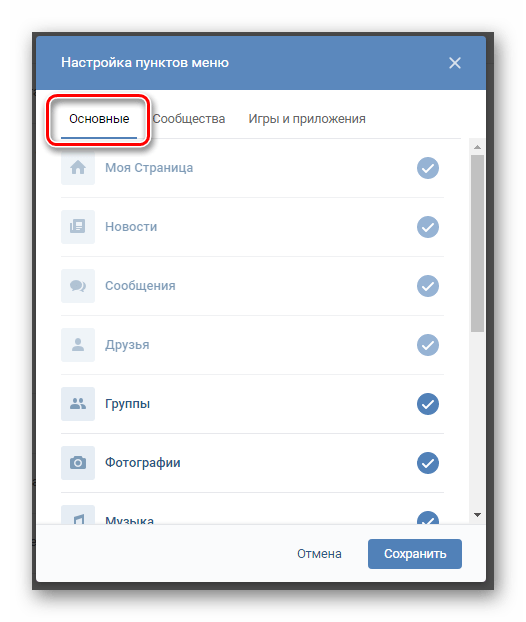This screenshot has width=526, height=622.
Task: Uncheck the Фотографии menu item checkmark
Action: [x=428, y=463]
